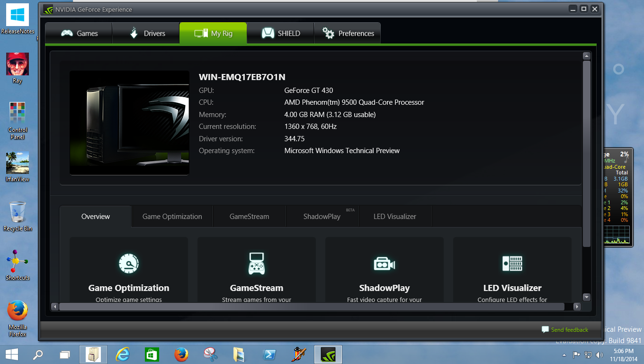The height and width of the screenshot is (364, 644).
Task: Switch to the Games tab
Action: pos(79,33)
